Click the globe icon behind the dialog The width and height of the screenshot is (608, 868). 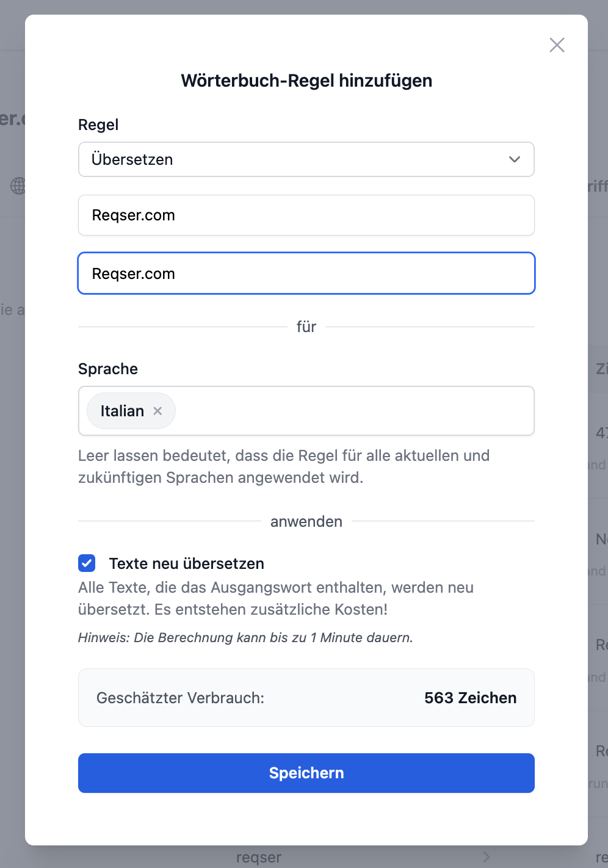tap(19, 186)
